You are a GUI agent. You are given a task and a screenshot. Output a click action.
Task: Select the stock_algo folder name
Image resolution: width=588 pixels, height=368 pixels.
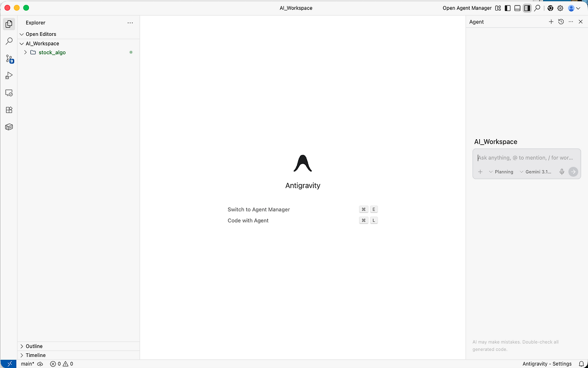tap(52, 52)
